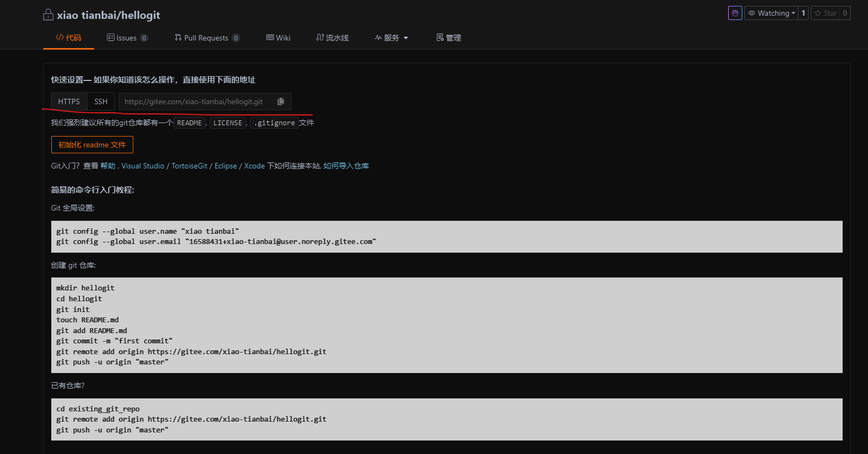Switch to the 代码 tab
Image resolution: width=868 pixels, height=454 pixels.
[x=69, y=38]
